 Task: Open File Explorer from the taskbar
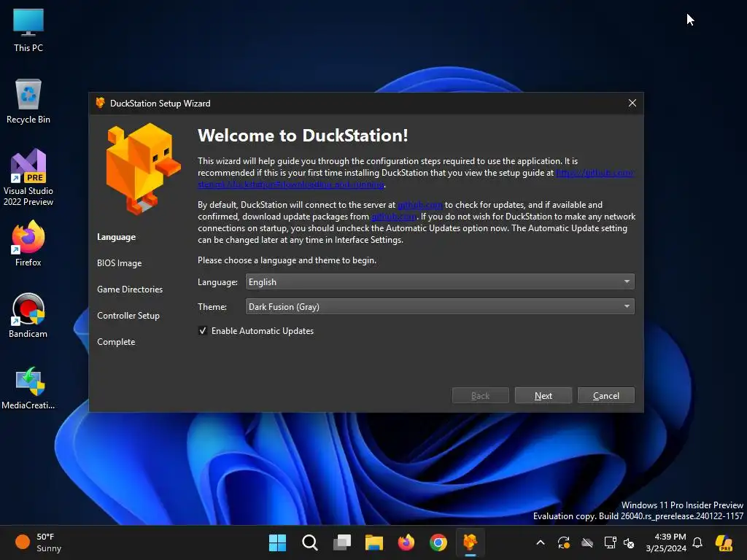(x=374, y=542)
